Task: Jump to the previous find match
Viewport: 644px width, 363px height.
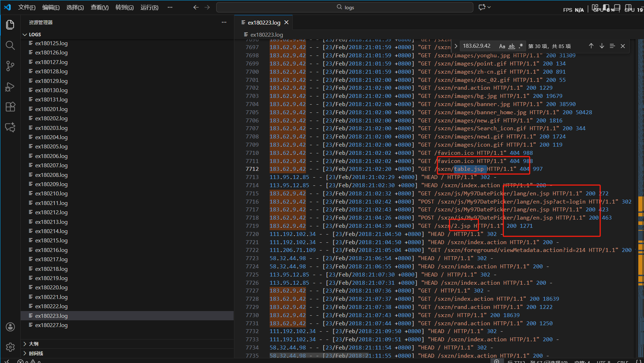Action: (591, 46)
